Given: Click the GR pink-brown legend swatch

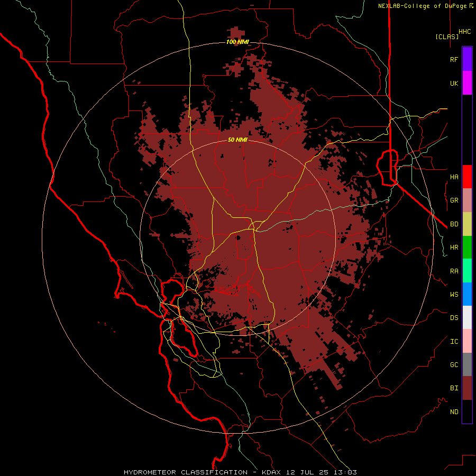Looking at the screenshot, I should point(467,200).
